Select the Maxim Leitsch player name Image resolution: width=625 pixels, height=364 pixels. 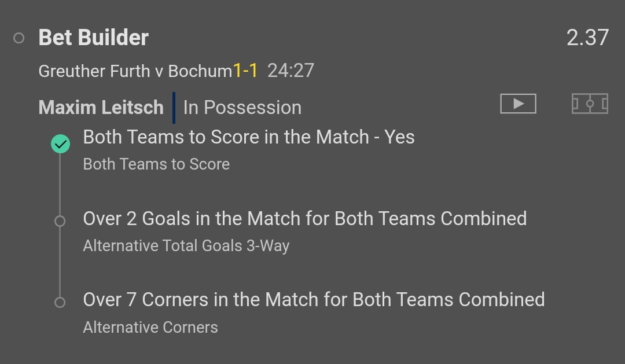101,107
